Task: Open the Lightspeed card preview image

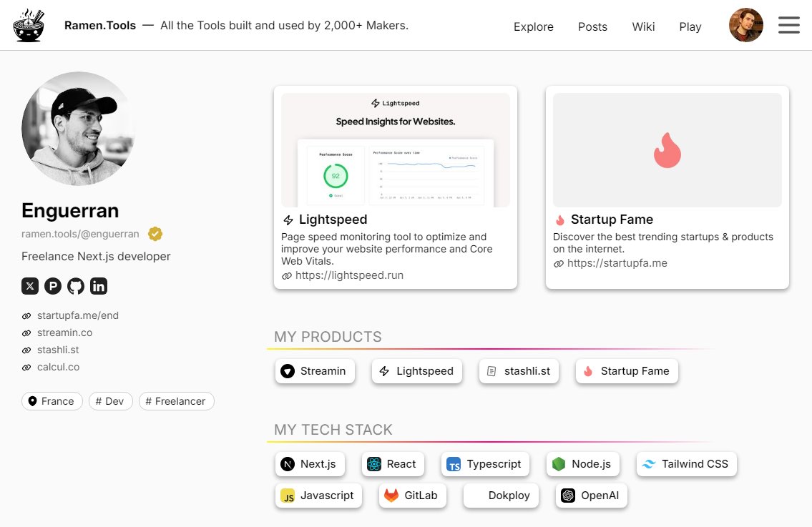Action: (396, 150)
